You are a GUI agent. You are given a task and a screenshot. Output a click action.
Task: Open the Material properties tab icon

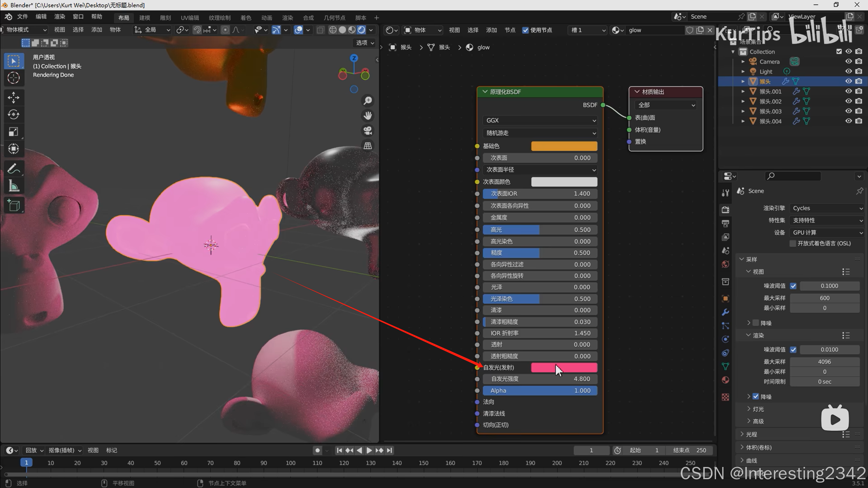tap(726, 380)
